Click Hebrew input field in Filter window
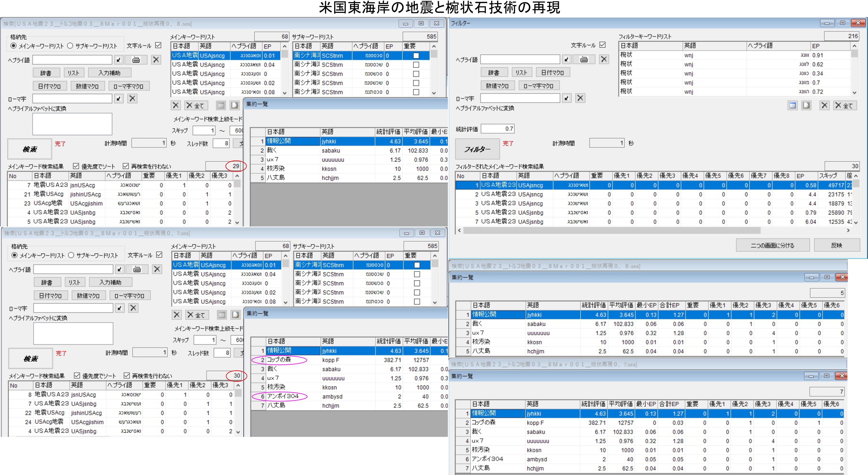Viewport: 868px width, 475px height. tap(520, 60)
